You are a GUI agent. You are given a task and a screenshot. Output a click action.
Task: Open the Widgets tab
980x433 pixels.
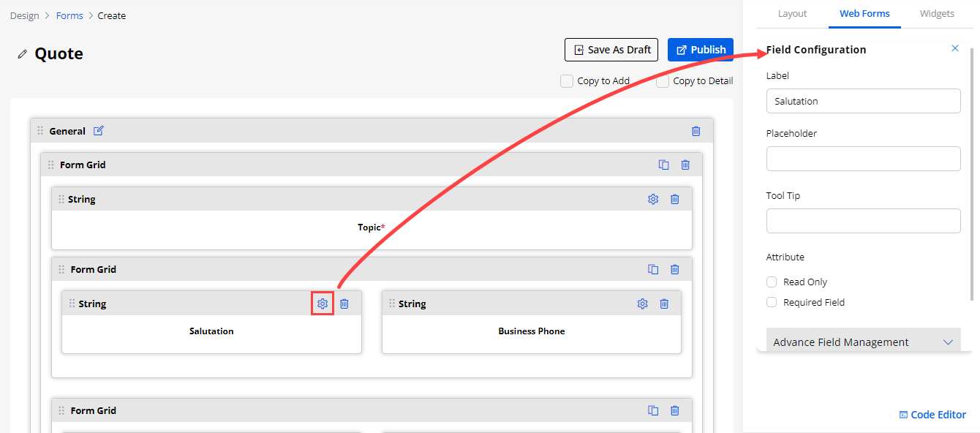(937, 14)
